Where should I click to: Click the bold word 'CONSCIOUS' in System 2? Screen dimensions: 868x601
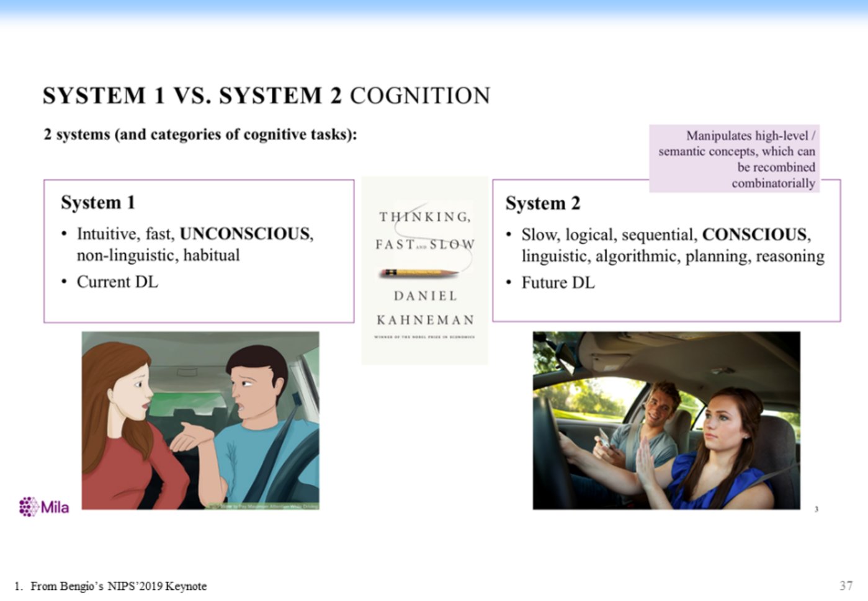pyautogui.click(x=754, y=234)
